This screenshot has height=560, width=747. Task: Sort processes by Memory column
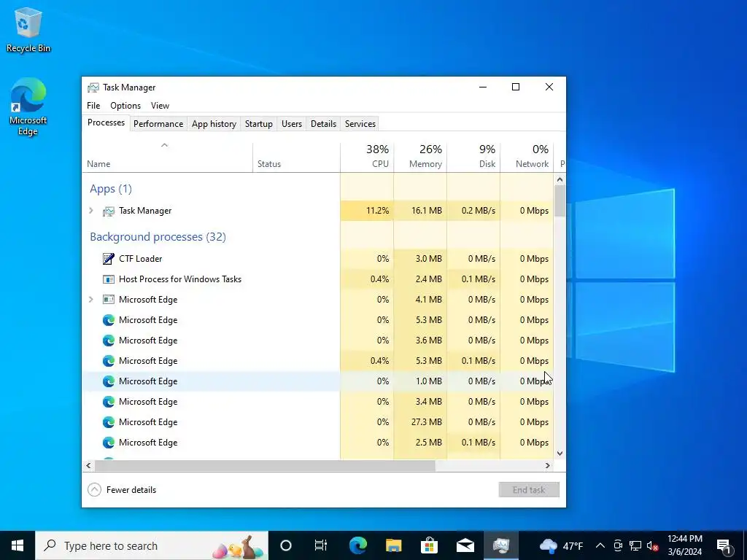pos(420,157)
